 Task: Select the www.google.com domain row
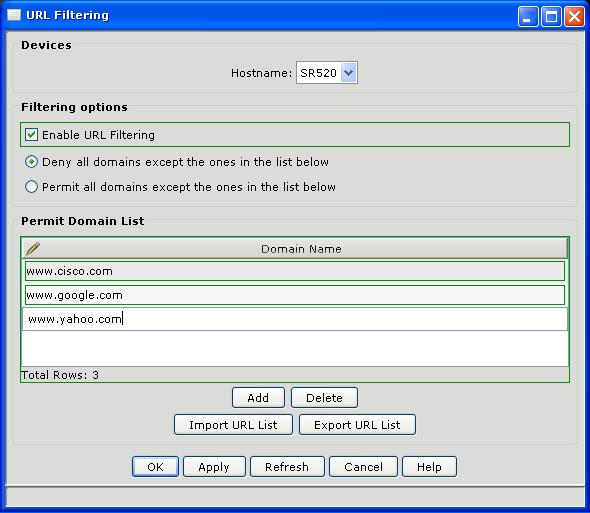[295, 295]
